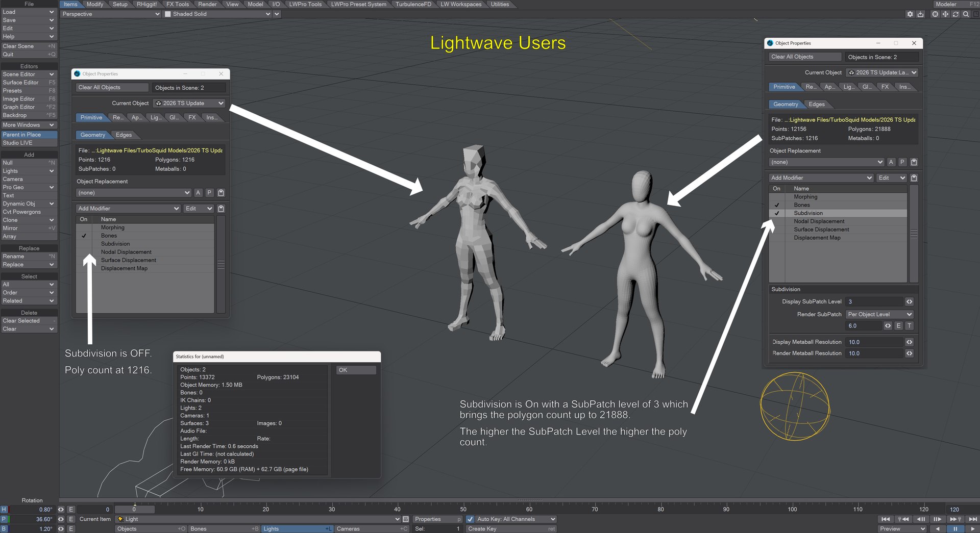The width and height of the screenshot is (980, 533).
Task: Toggle the Heading (H) rotation channel button
Action: coord(4,510)
